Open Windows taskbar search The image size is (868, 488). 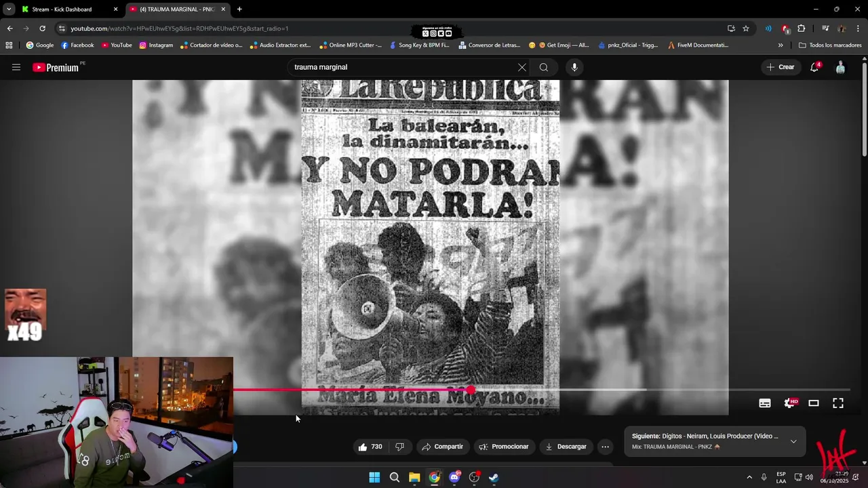394,477
